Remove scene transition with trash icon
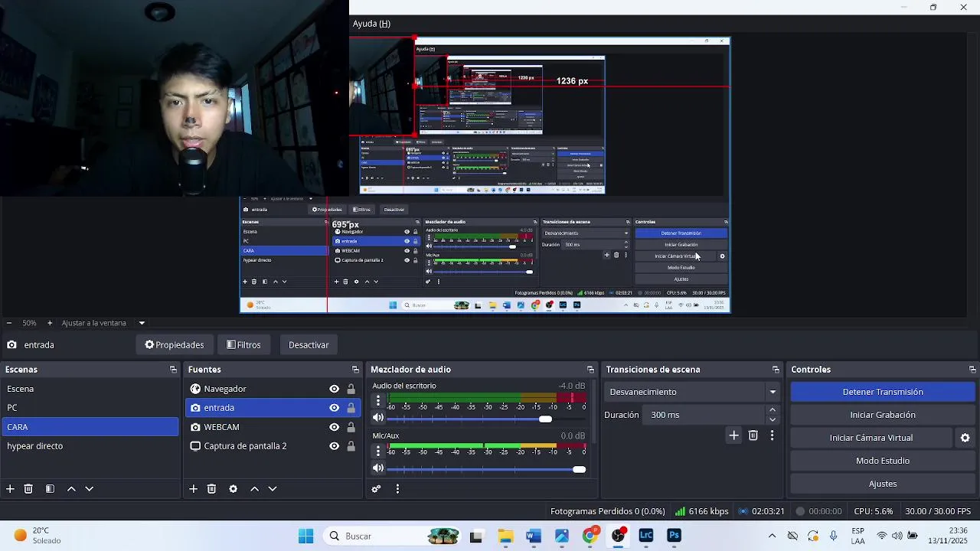Screen dimensions: 980x551 click(753, 435)
